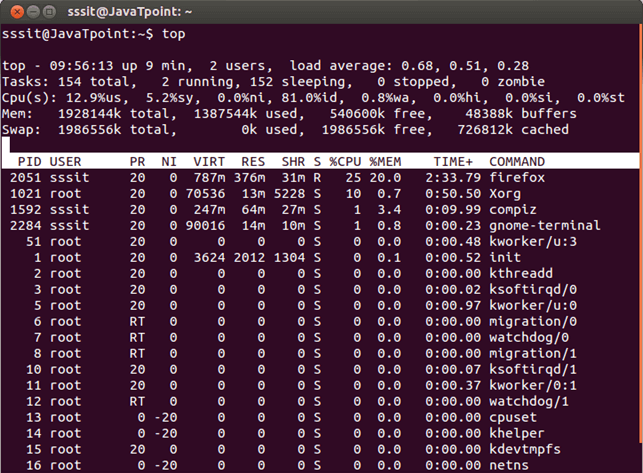Click the Xorg SHR value 5228
The height and width of the screenshot is (473, 643).
pos(289,194)
